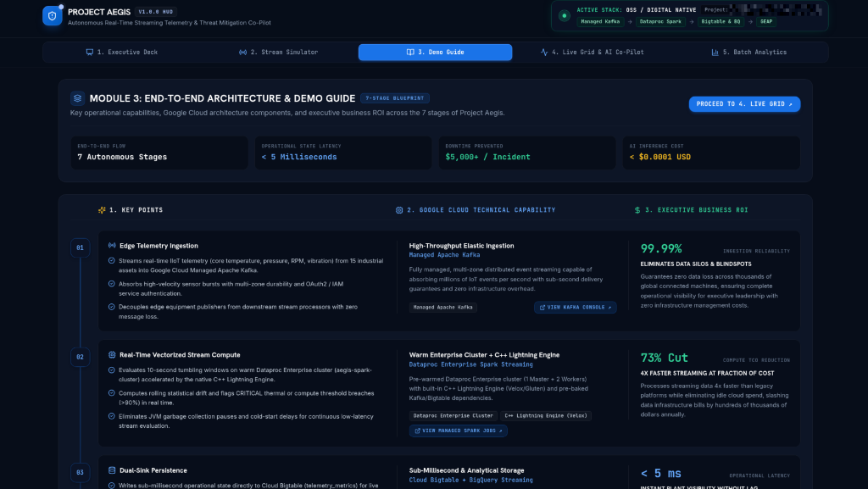Click the Managed Kafka chip in active stack
This screenshot has width=868, height=489.
pos(601,22)
